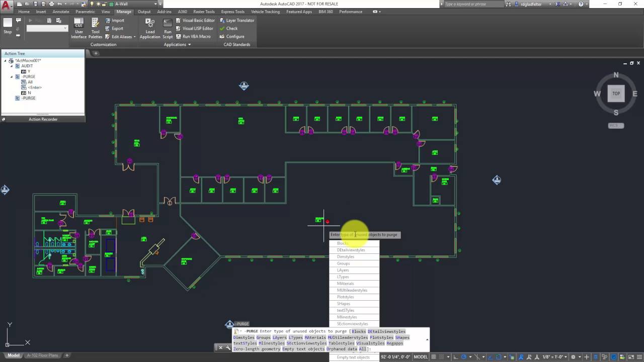The height and width of the screenshot is (362, 644).
Task: Run CAD Standards Check
Action: point(228,29)
